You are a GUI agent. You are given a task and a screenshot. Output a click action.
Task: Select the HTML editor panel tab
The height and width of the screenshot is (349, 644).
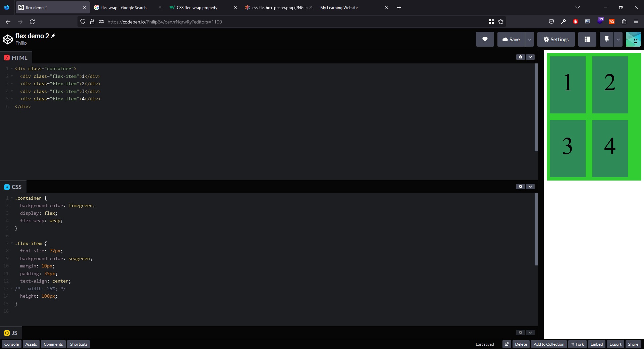click(16, 58)
